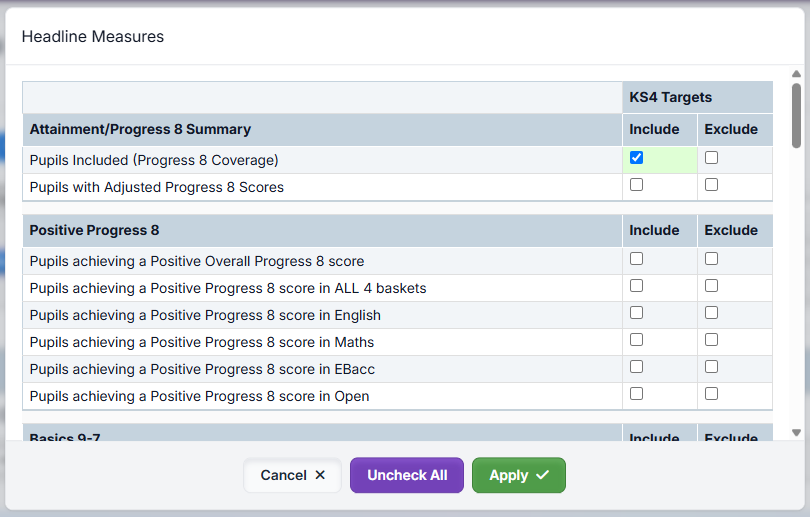Exclude Positive Progress 8 score in Maths
Viewport: 810px width, 517px height.
click(711, 340)
